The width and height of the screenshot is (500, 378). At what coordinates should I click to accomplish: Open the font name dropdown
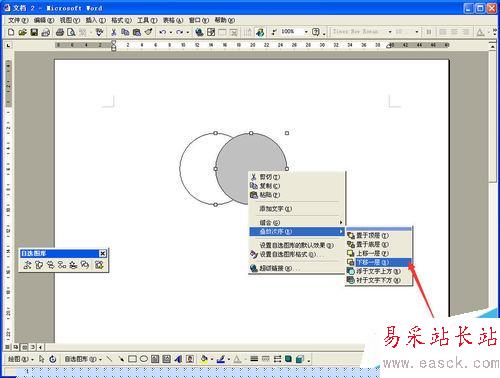390,32
